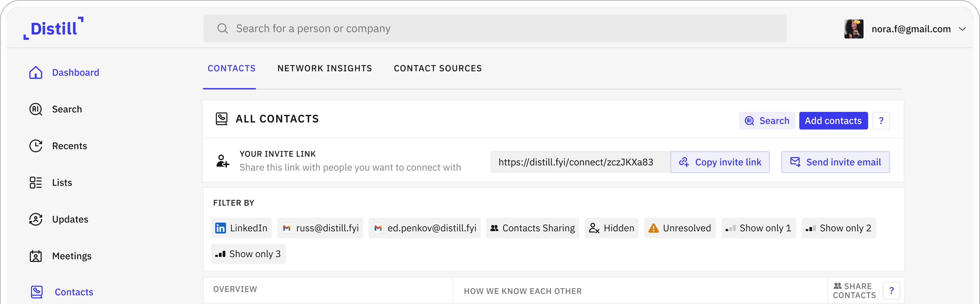The image size is (980, 304).
Task: Open Meetings calendar icon in sidebar
Action: tap(36, 256)
